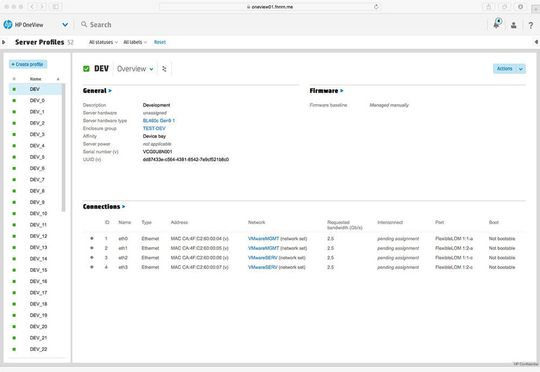Click the Create profile button
The image size is (540, 372).
tap(28, 64)
